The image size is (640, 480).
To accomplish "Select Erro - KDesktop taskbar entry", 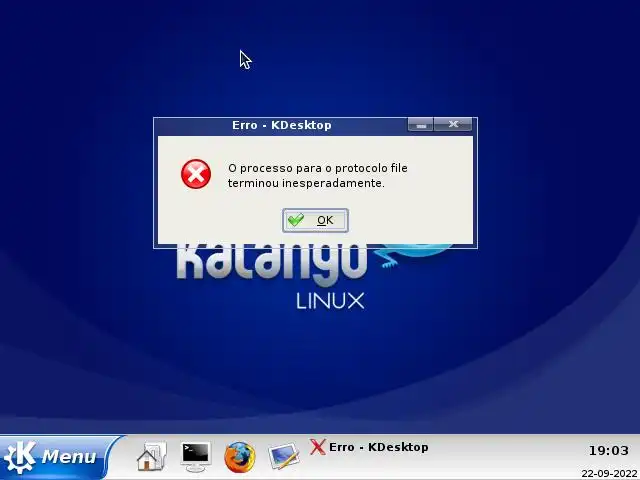I will pos(369,447).
